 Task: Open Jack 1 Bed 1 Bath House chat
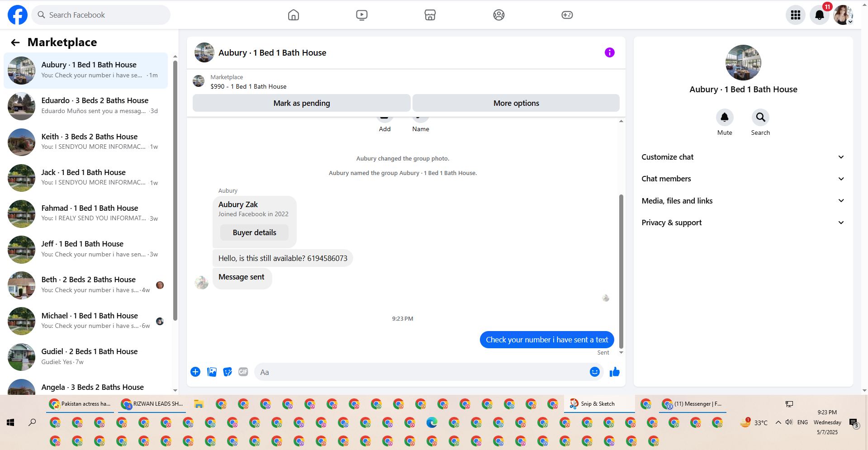coord(86,178)
